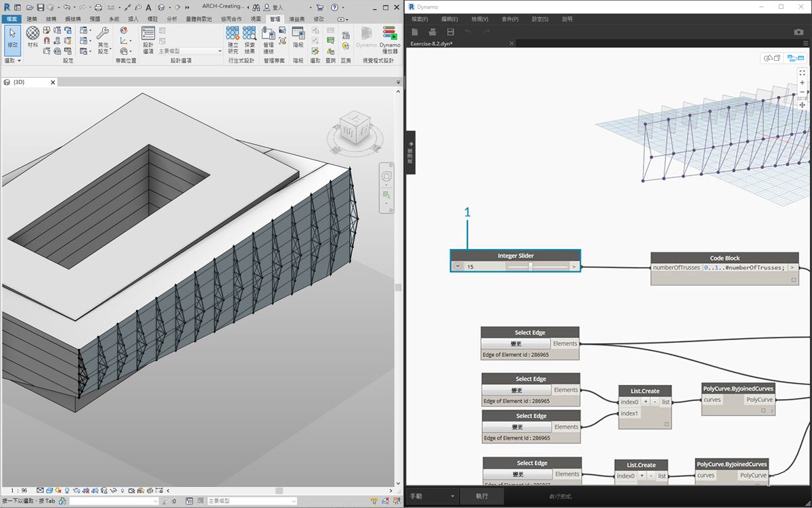Switch to the 增益集 ribbon tab in Revit
The height and width of the screenshot is (508, 812).
click(x=296, y=19)
